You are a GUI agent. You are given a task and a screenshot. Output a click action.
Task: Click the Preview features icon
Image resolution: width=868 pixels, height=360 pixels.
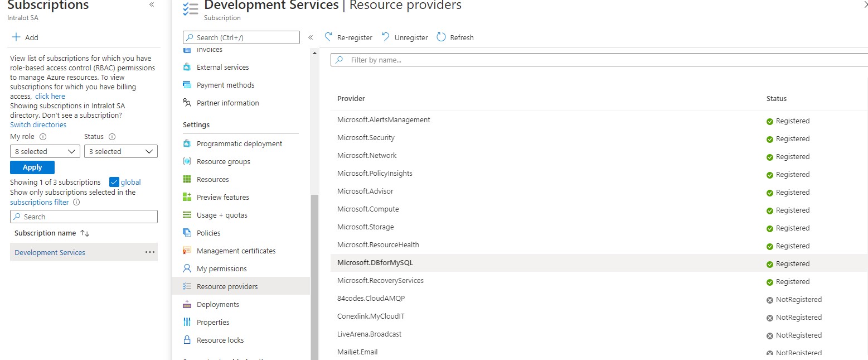pos(187,197)
